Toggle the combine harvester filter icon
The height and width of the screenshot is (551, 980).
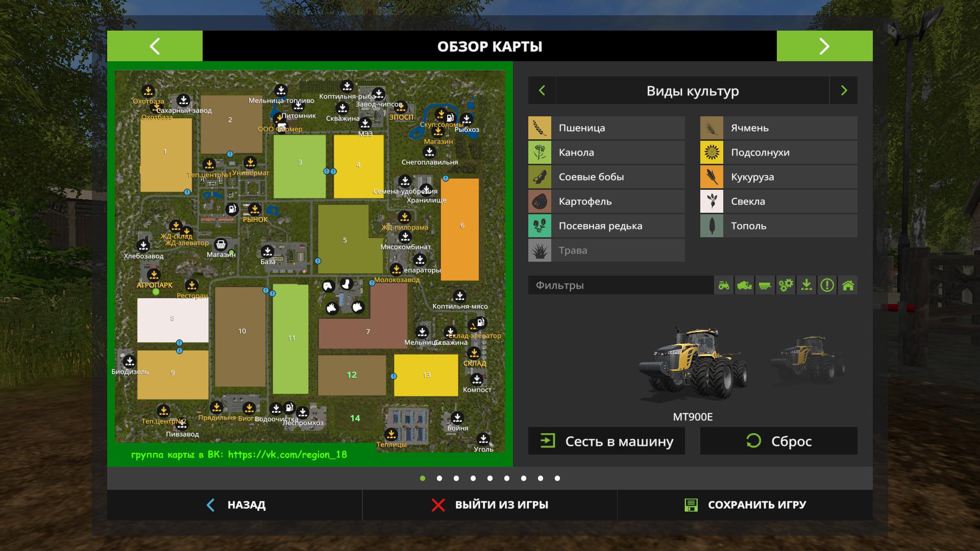tap(745, 285)
